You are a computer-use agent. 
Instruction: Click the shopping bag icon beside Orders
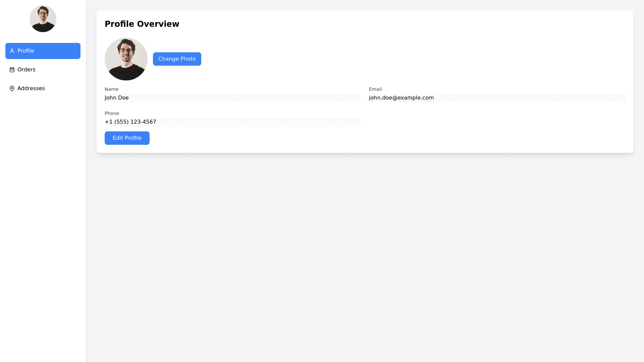[12, 70]
